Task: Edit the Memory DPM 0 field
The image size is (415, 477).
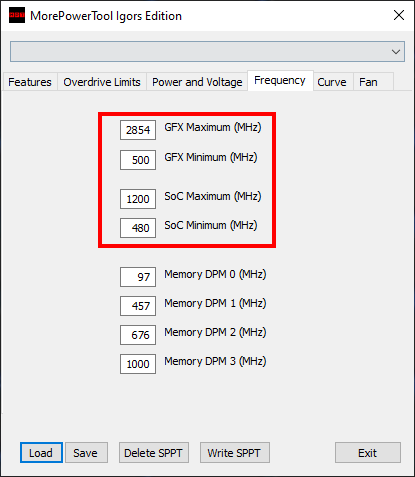Action: pos(138,277)
